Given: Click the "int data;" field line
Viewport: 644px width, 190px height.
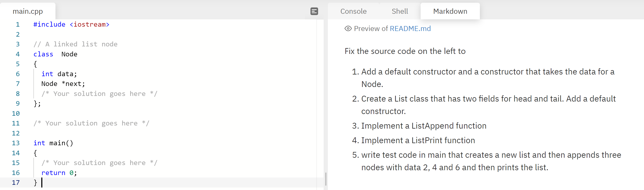Looking at the screenshot, I should click(x=59, y=74).
